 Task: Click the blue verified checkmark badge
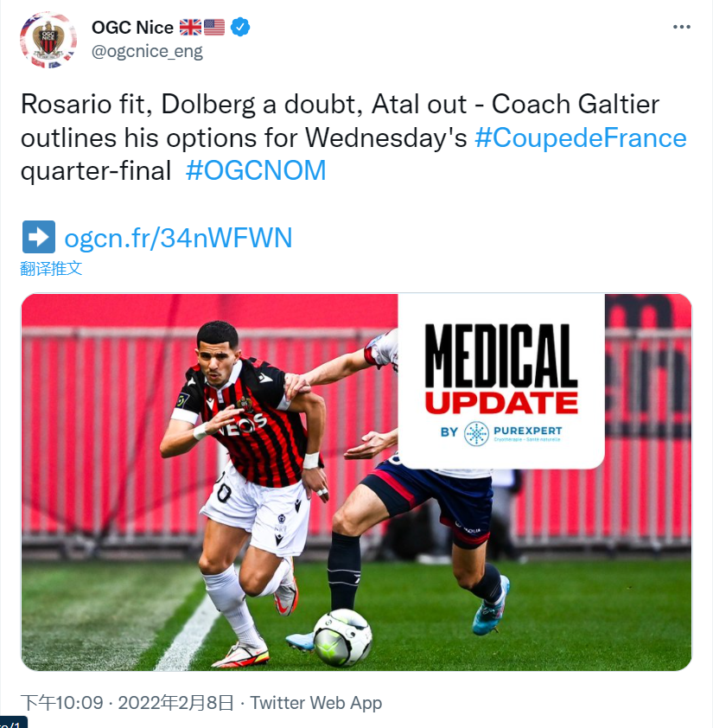(240, 27)
